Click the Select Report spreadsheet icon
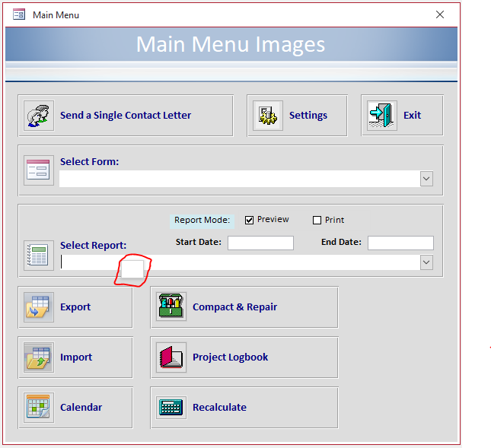 [x=39, y=256]
